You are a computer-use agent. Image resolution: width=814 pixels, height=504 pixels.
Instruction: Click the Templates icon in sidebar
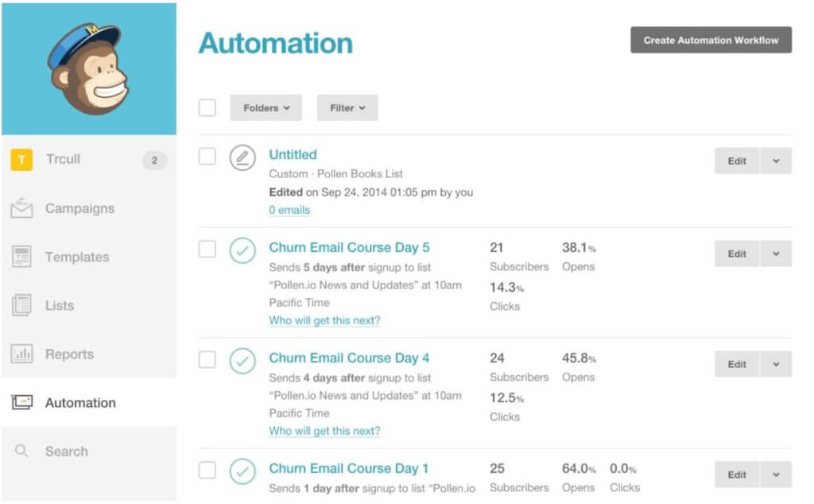[21, 257]
